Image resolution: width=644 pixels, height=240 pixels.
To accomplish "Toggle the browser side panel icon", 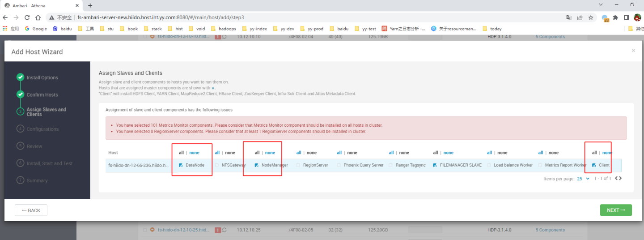I will pyautogui.click(x=626, y=17).
